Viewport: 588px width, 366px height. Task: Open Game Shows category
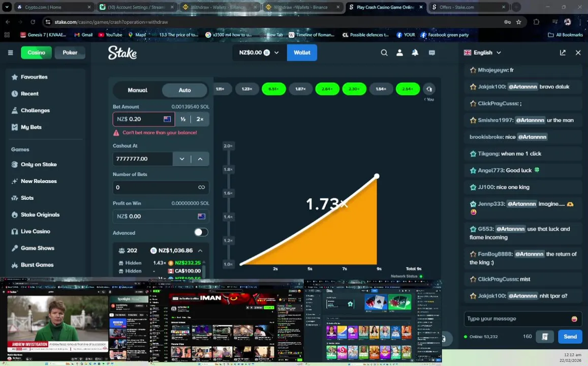point(37,248)
